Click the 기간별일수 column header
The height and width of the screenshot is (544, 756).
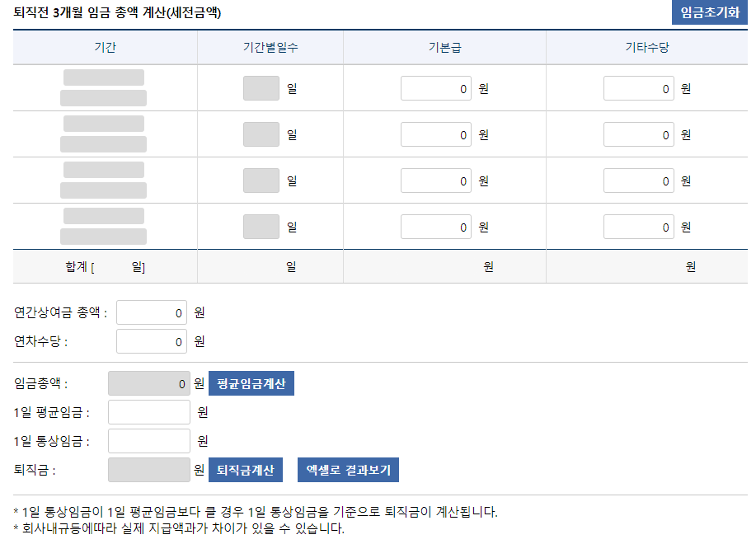270,47
